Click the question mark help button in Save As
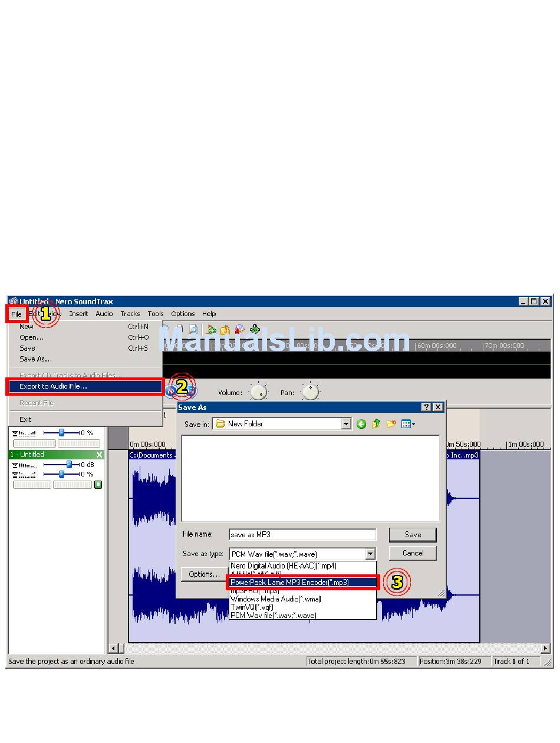The image size is (560, 743). click(x=427, y=407)
